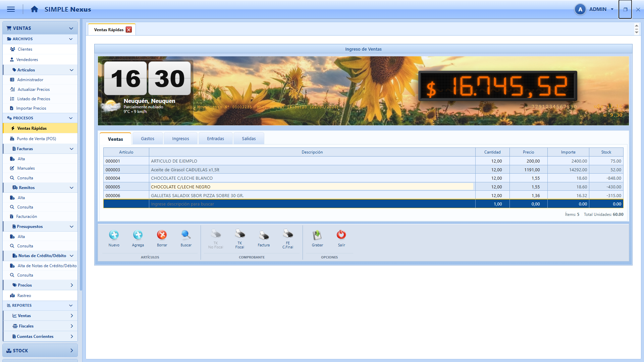Click the FE C.Final icon
Screen dimensions: 644x362
click(x=288, y=234)
